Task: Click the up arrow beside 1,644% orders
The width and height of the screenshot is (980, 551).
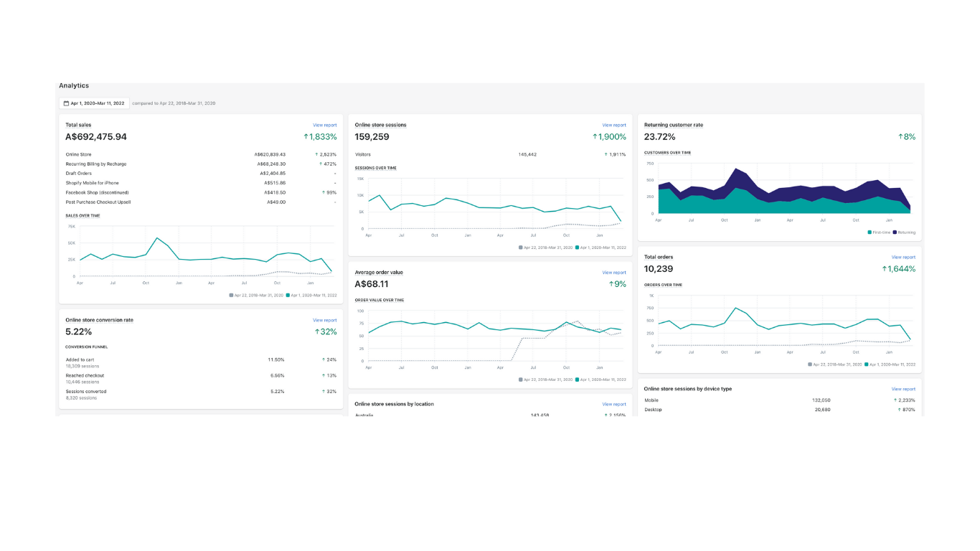Action: (x=885, y=269)
